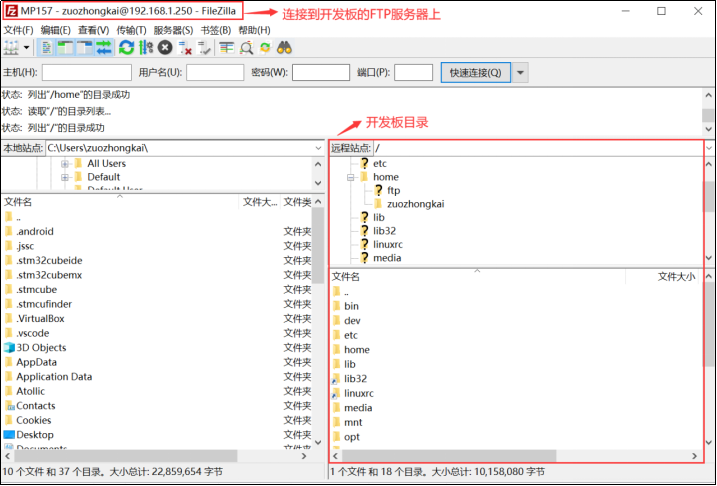717x486 pixels.
Task: Click the linuxrc shortcut icon in remote list
Action: [336, 394]
